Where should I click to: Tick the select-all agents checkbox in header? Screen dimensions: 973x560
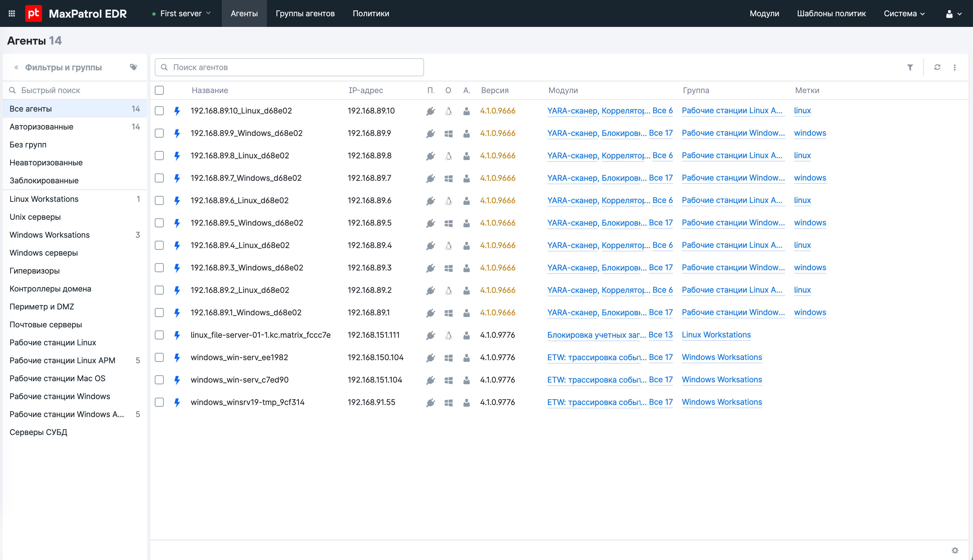[159, 90]
